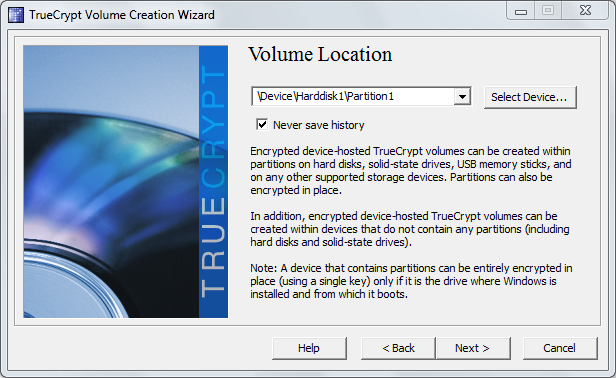Click the vertical TRUECRYPT blue banner
Viewport: 616px width, 378px height.
[x=213, y=182]
